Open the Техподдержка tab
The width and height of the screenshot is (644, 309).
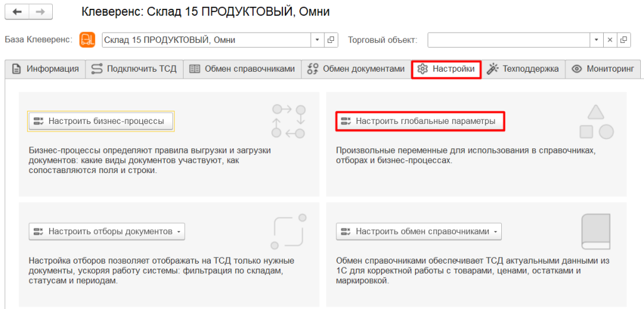523,69
